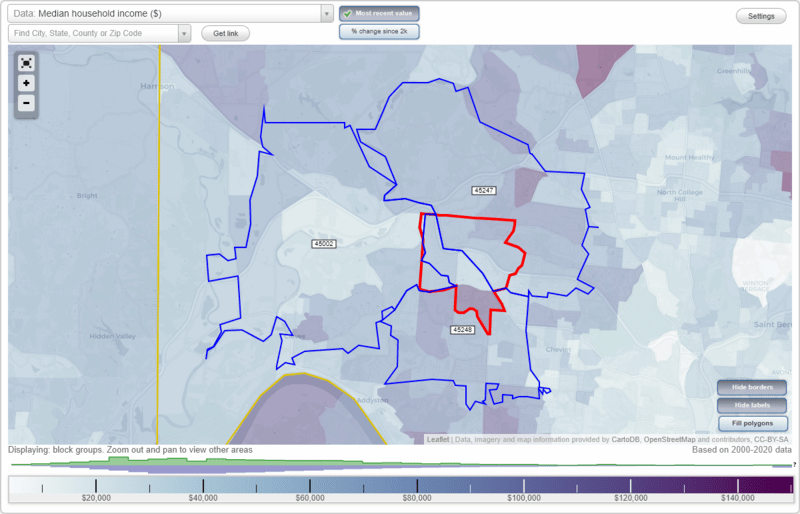
Task: Open the Data selector dropdown arrow
Action: [327, 14]
